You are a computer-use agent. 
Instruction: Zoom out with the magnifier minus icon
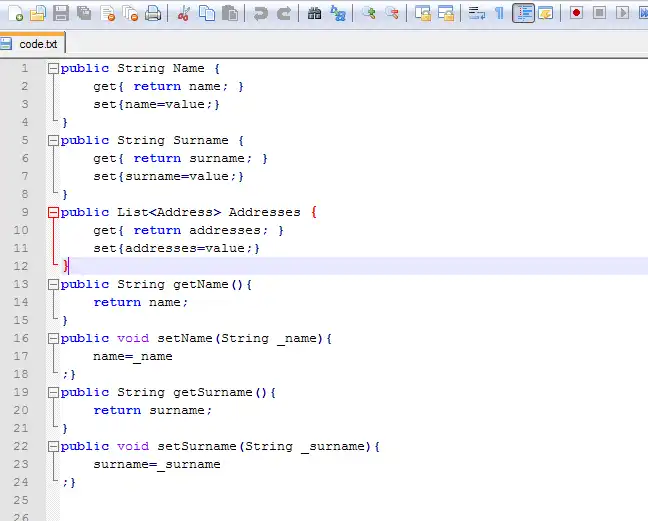coord(391,13)
